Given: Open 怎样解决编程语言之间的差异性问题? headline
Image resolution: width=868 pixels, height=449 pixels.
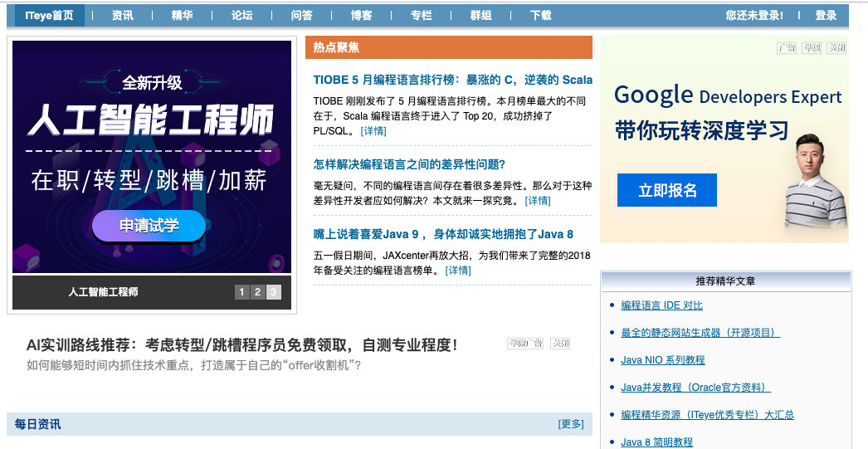Looking at the screenshot, I should click(x=410, y=164).
